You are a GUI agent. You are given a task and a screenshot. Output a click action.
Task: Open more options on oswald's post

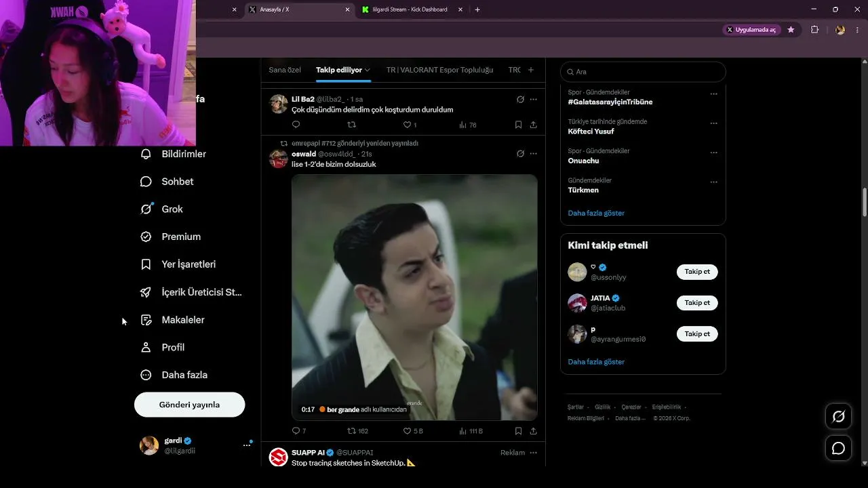[x=534, y=154]
